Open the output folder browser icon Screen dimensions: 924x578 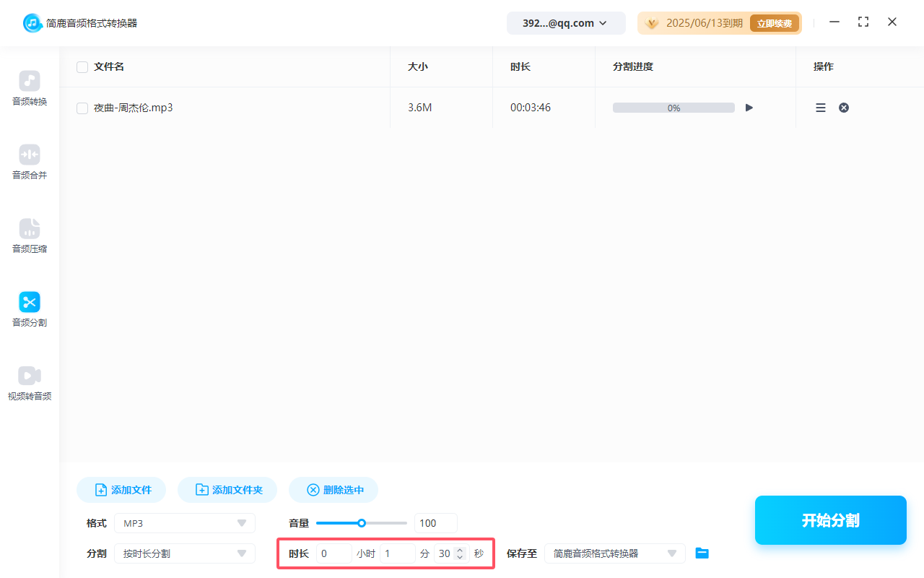coord(702,553)
